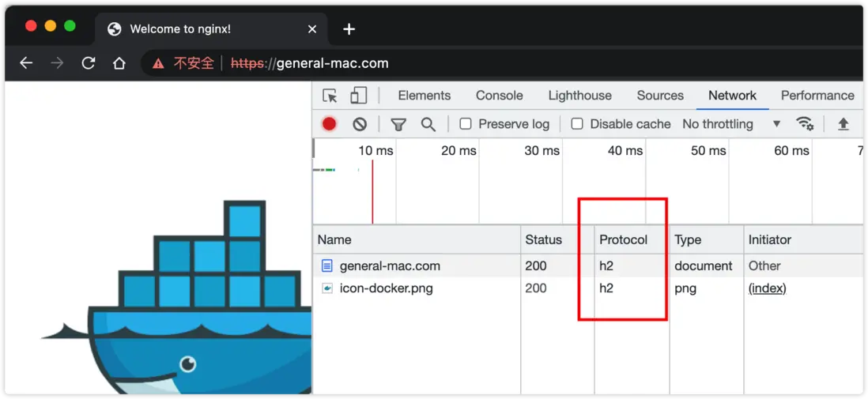Sort by the Initiator column header

point(803,239)
